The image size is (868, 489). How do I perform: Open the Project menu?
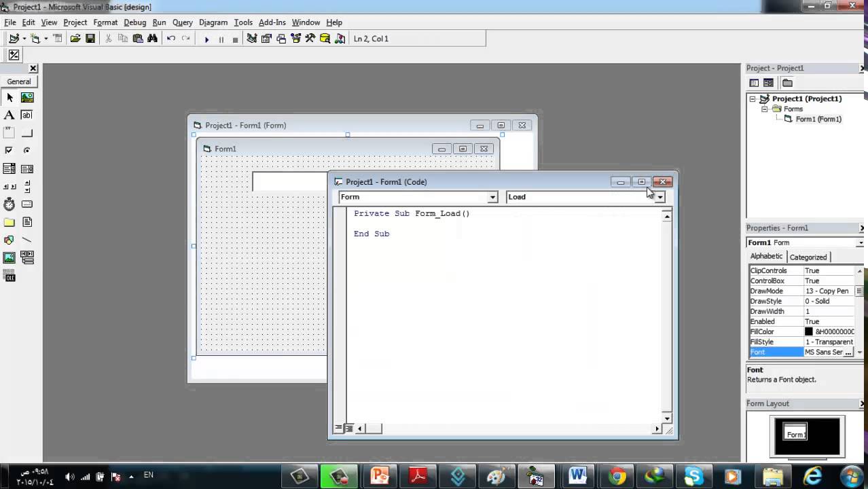coord(75,22)
